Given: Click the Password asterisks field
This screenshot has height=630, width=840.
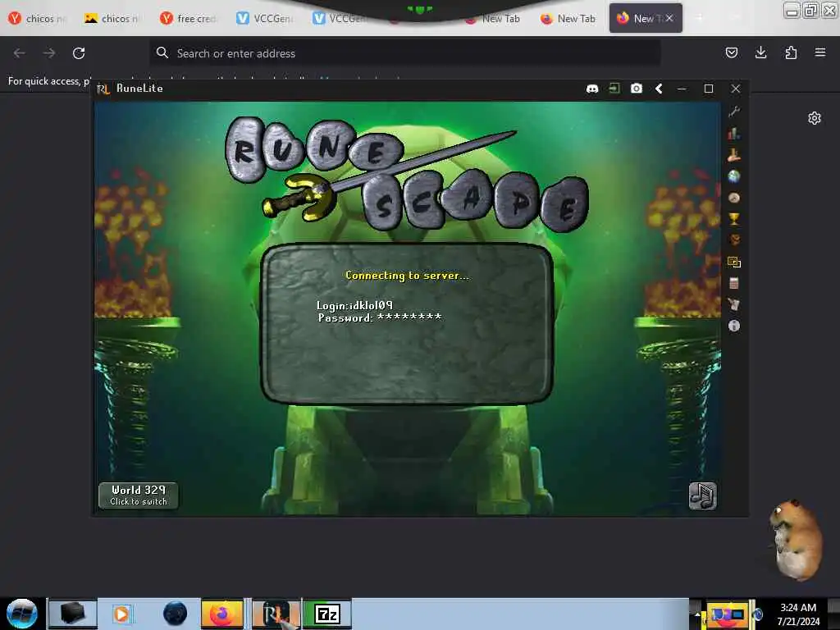Looking at the screenshot, I should (380, 317).
